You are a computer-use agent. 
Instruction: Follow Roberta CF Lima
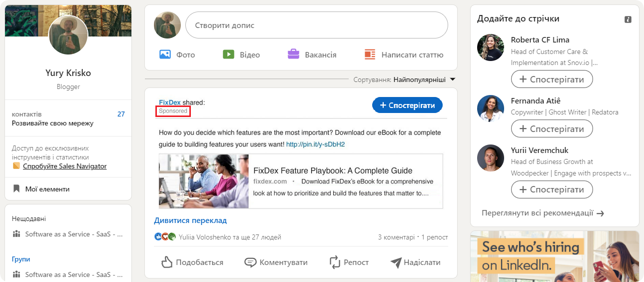(552, 79)
